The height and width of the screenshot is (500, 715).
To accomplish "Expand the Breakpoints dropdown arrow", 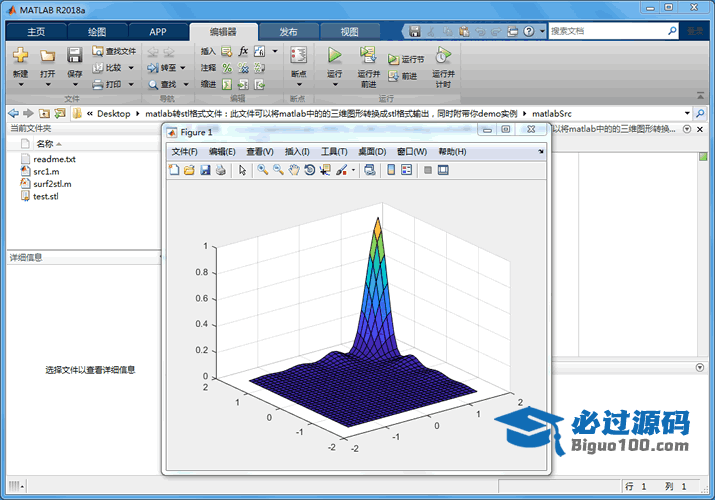I will tap(299, 85).
